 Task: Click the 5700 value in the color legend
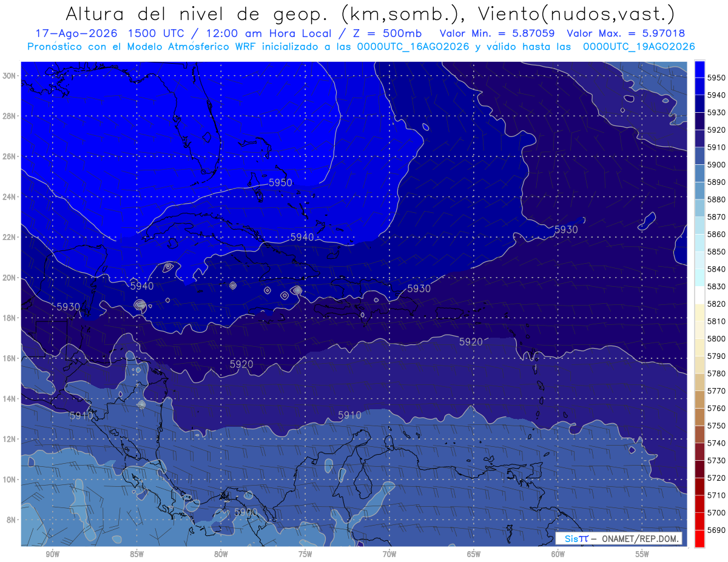[x=716, y=512]
